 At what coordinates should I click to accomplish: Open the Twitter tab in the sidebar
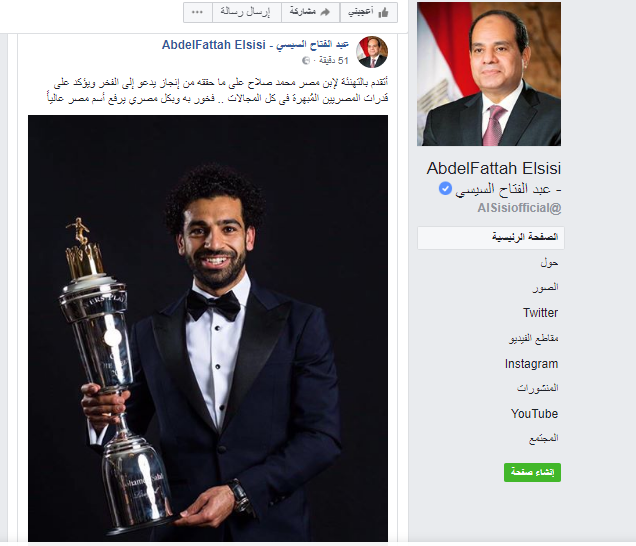click(x=540, y=313)
